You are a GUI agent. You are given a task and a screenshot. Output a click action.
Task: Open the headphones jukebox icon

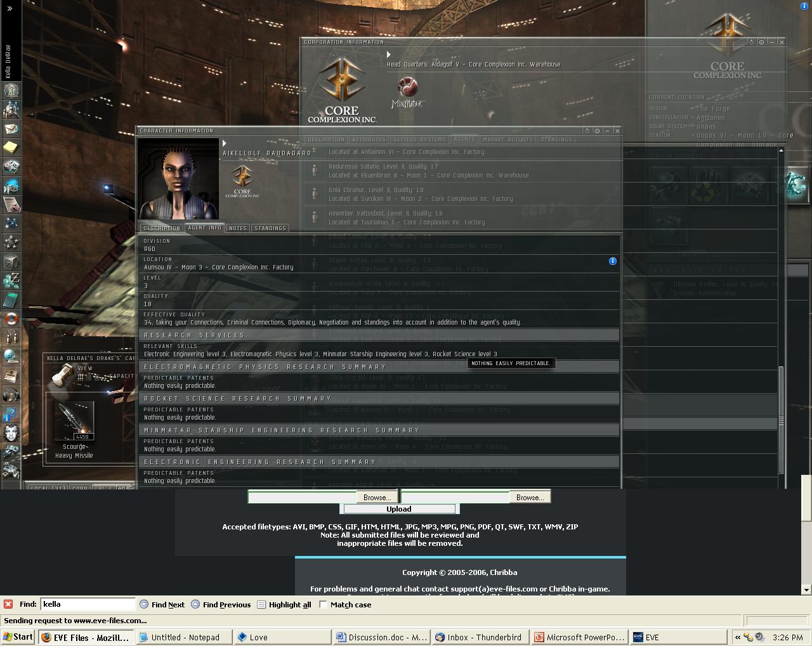tap(11, 394)
